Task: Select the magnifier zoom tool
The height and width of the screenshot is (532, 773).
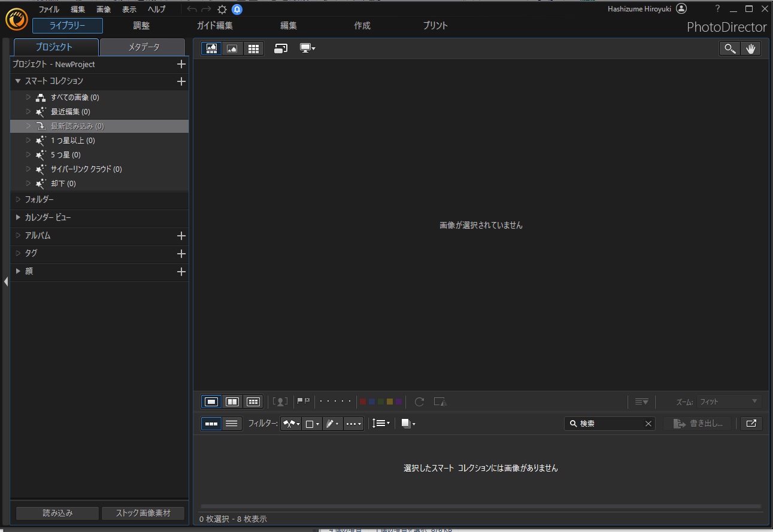Action: click(729, 49)
